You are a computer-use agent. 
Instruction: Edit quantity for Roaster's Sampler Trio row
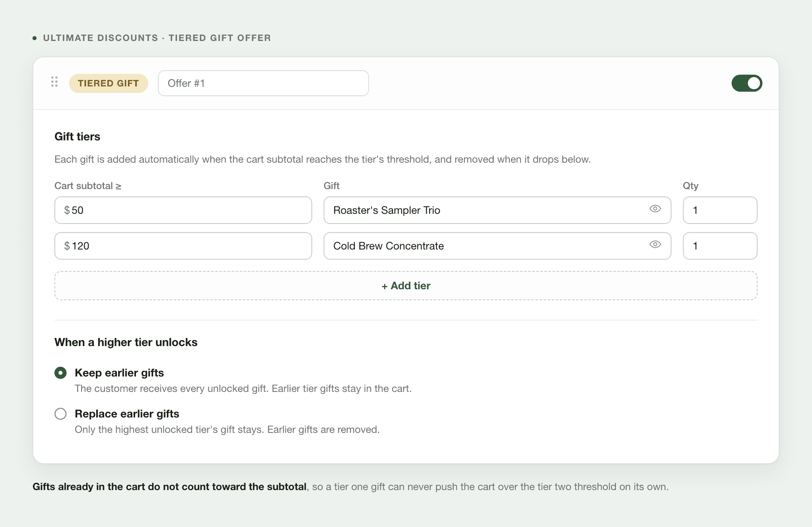click(x=720, y=210)
